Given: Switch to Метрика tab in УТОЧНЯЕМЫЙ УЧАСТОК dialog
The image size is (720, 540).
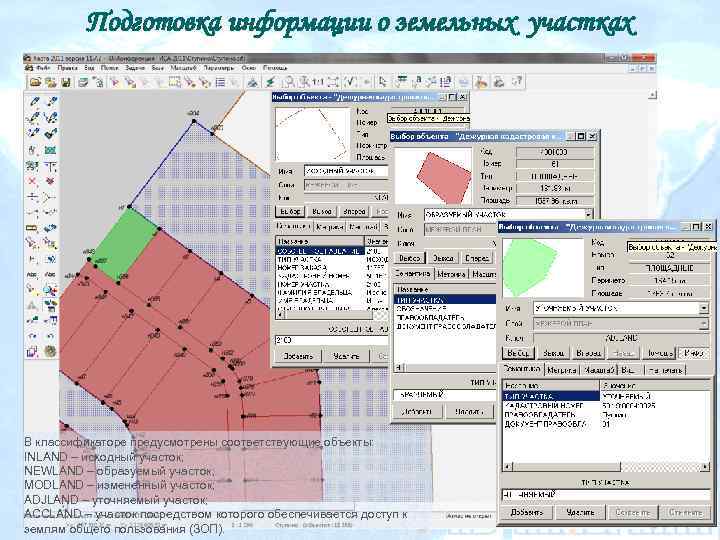Looking at the screenshot, I should pos(562,370).
